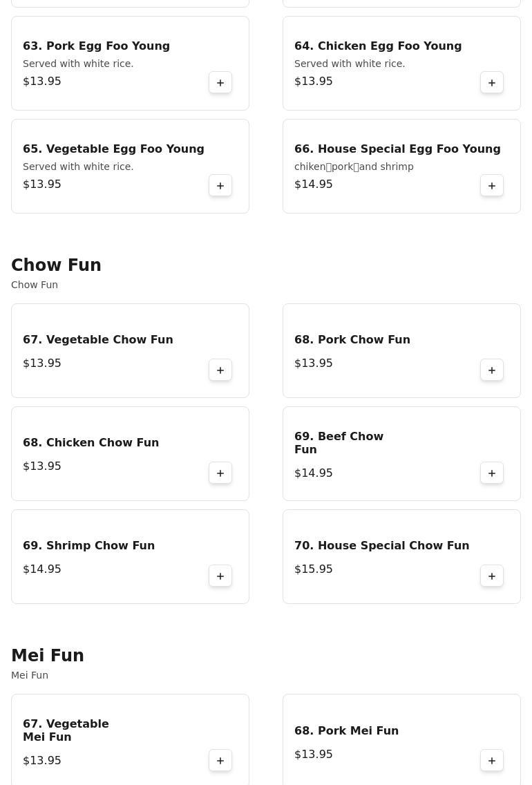Add Vegetable Egg Foo Young with plus icon

click(220, 186)
